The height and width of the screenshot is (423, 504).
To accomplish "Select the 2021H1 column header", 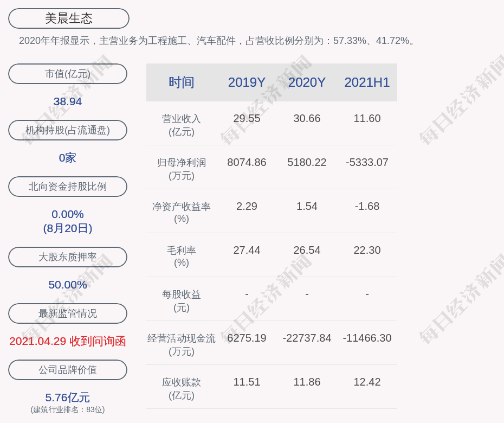I will [x=367, y=82].
